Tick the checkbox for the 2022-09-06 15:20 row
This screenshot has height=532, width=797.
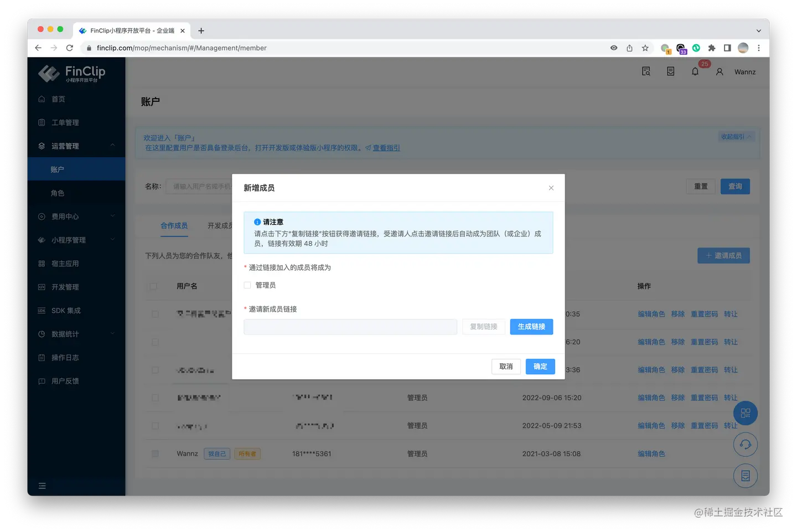tap(155, 398)
